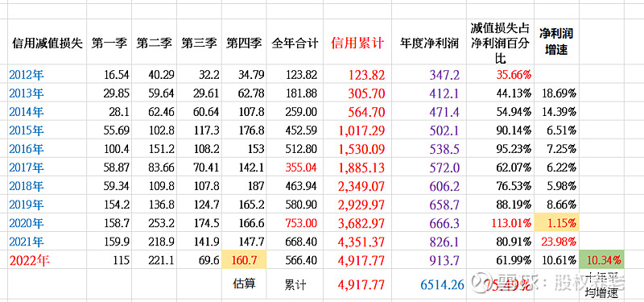Select the 2014年 row label
The image size is (644, 302).
point(47,111)
